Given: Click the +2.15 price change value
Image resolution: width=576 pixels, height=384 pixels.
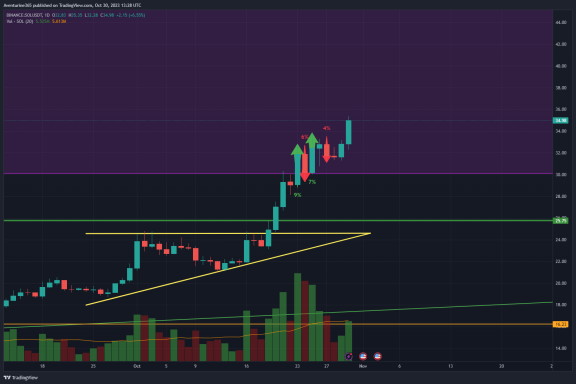Looking at the screenshot, I should pos(122,15).
